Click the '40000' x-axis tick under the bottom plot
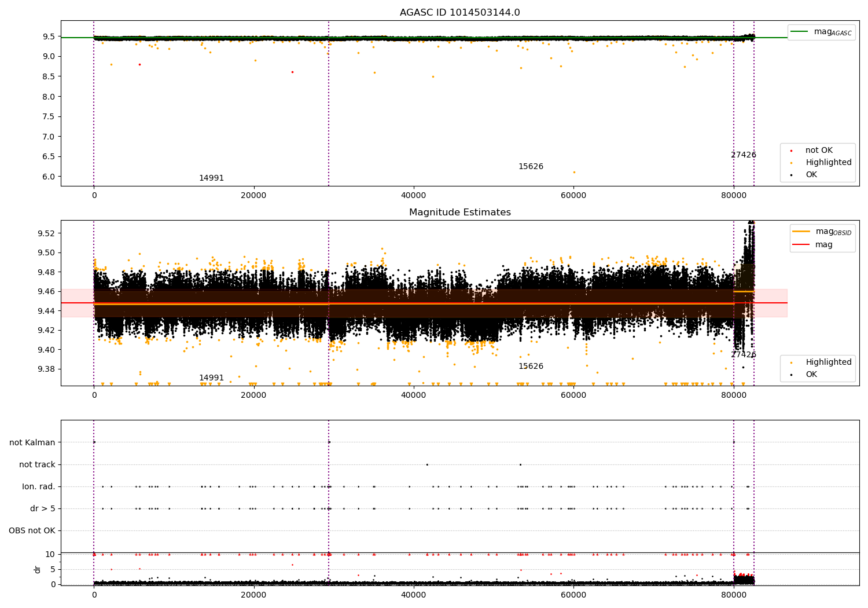Image resolution: width=868 pixels, height=608 pixels. point(414,595)
